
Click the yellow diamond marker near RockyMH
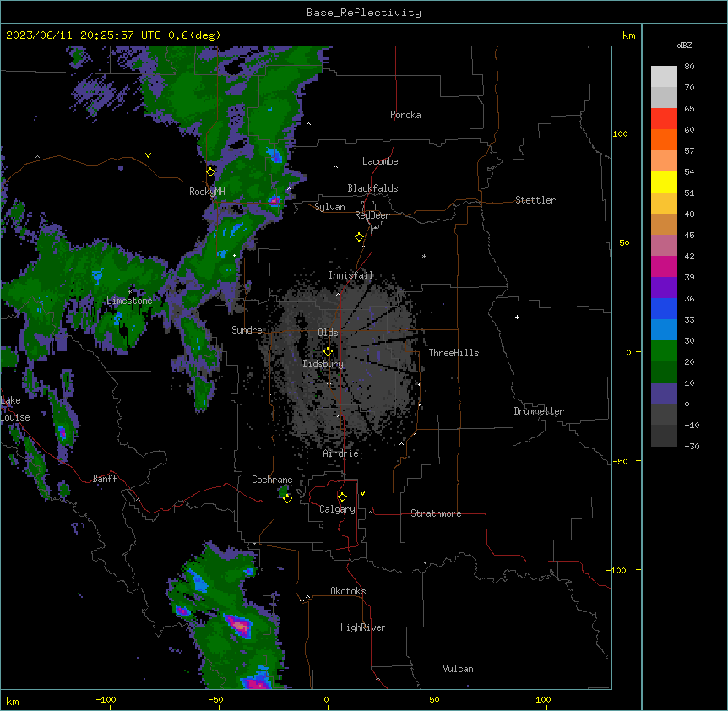click(211, 171)
